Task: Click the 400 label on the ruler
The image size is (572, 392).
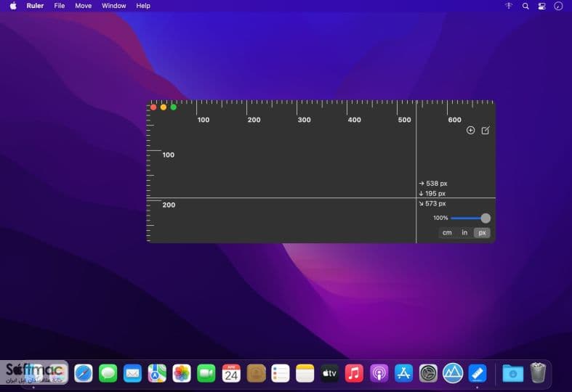Action: 354,120
